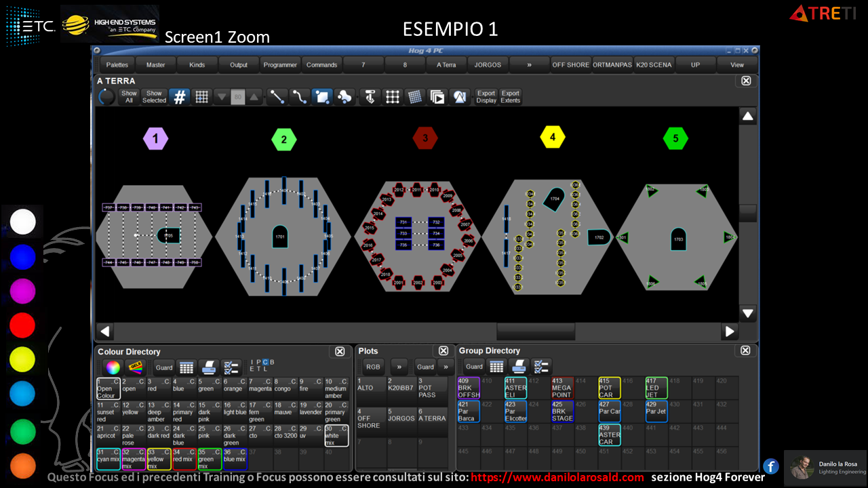Select group 425 BRK STAGE
This screenshot has height=488, width=868.
[563, 411]
